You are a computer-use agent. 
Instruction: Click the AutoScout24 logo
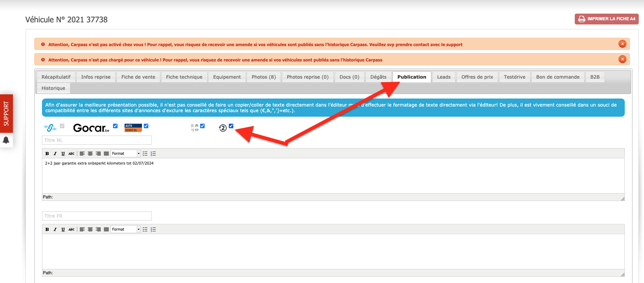click(133, 128)
